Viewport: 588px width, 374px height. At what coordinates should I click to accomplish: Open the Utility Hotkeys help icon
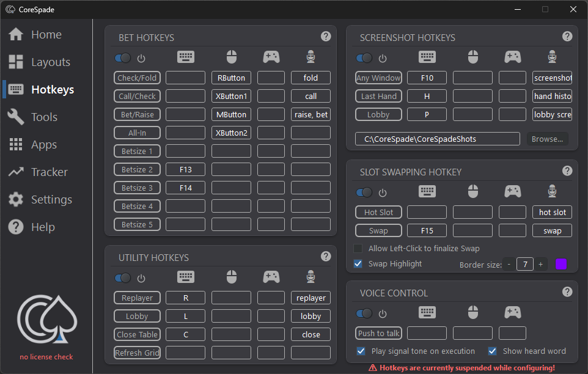pos(326,256)
